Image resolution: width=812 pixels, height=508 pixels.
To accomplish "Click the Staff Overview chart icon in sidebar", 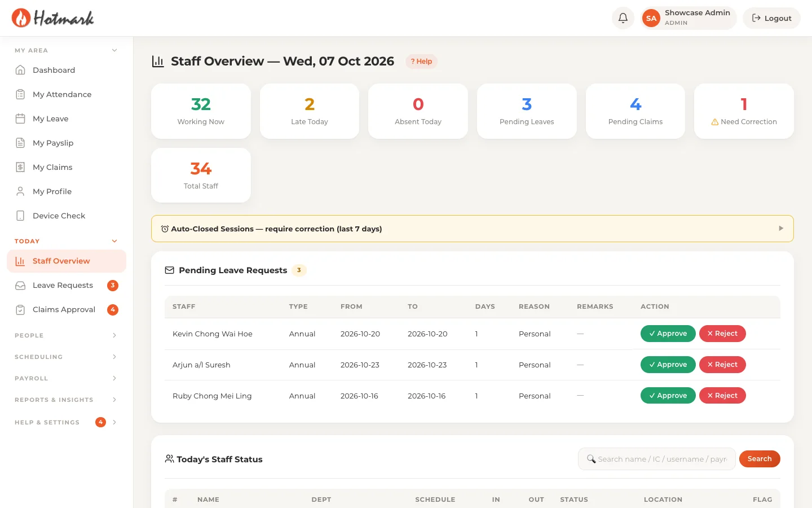I will pyautogui.click(x=20, y=261).
